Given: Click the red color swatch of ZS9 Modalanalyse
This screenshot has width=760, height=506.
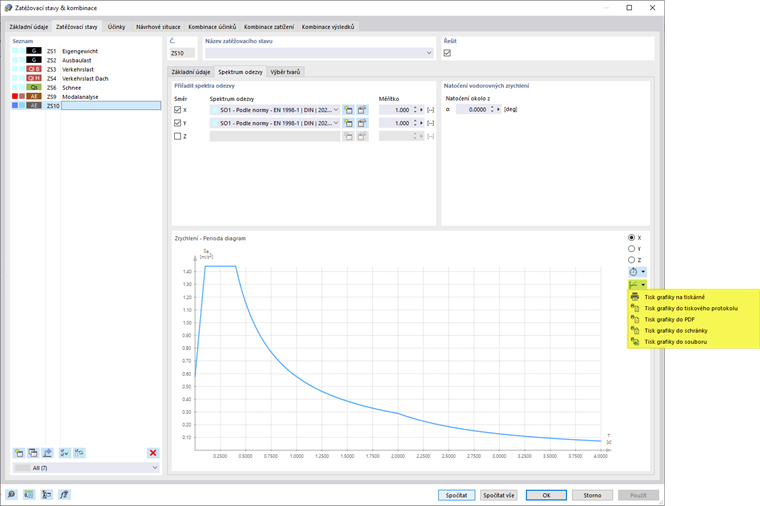Looking at the screenshot, I should [15, 96].
